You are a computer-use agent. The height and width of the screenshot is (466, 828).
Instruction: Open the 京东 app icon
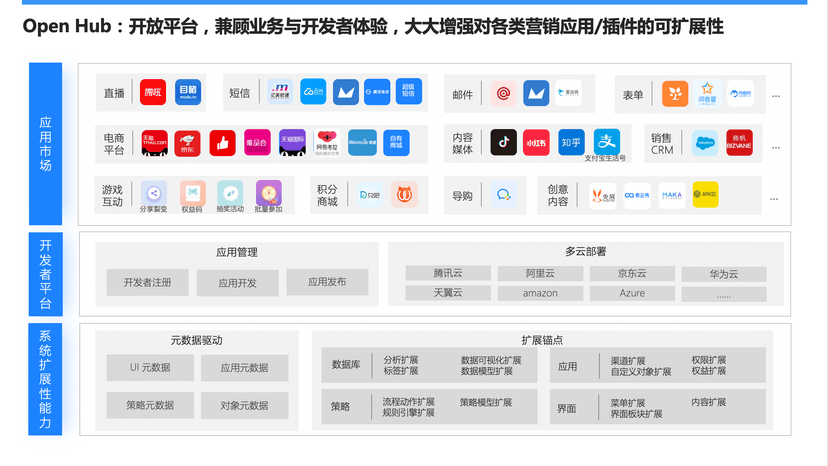tap(187, 143)
